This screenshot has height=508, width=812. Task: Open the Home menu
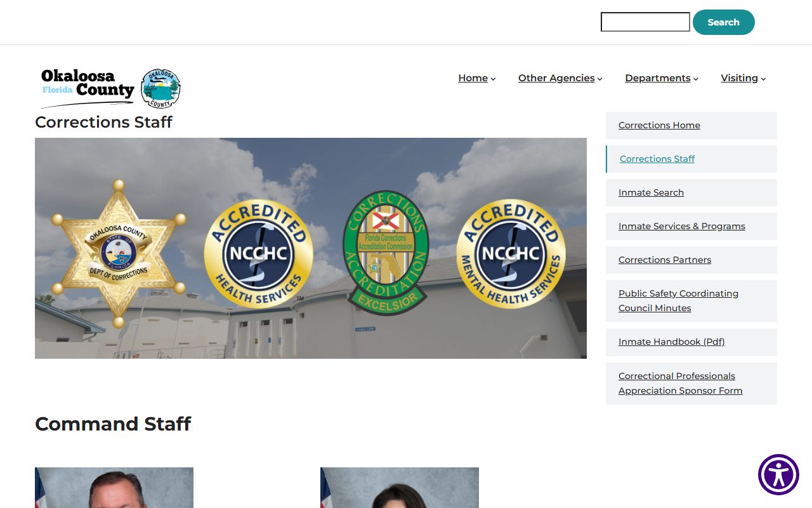pos(473,78)
